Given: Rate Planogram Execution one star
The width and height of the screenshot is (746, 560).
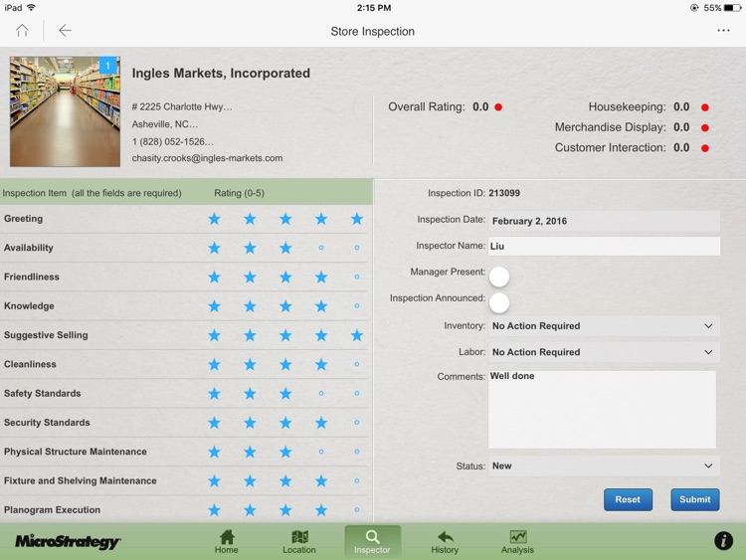Looking at the screenshot, I should click(215, 510).
